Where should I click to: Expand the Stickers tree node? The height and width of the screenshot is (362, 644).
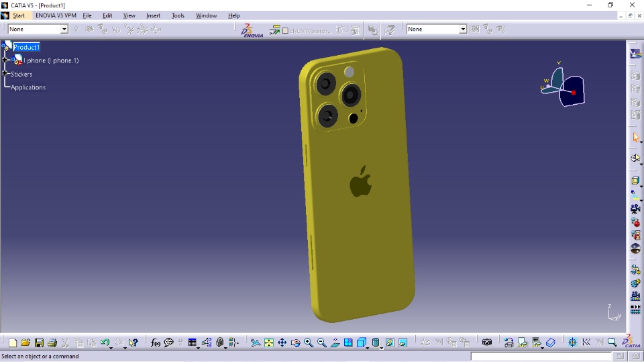pyautogui.click(x=5, y=73)
